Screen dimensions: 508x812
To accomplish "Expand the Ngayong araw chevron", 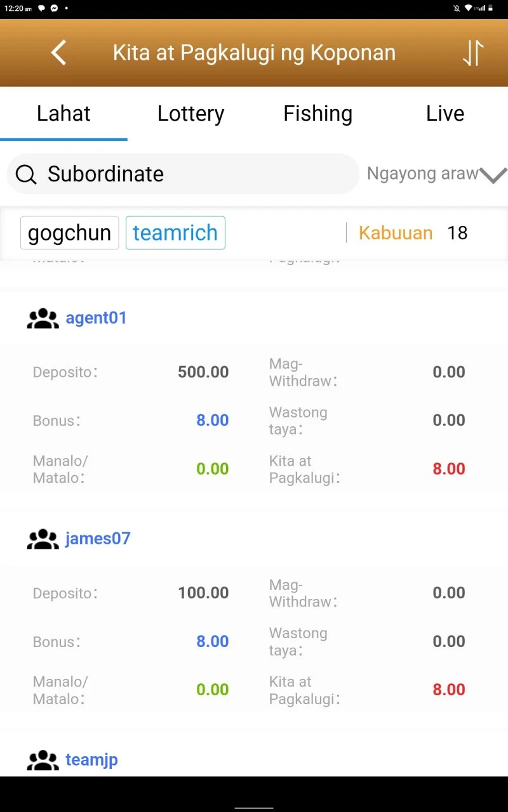I will [x=493, y=175].
